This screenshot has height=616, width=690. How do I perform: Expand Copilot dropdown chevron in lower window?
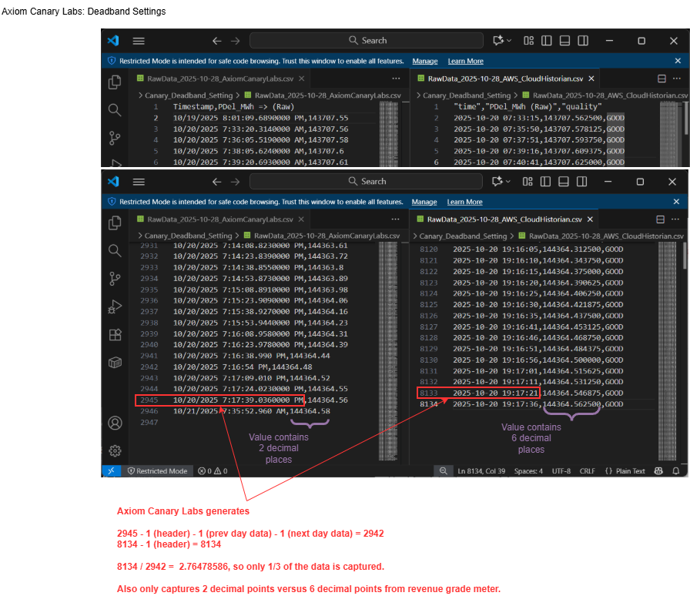point(508,181)
